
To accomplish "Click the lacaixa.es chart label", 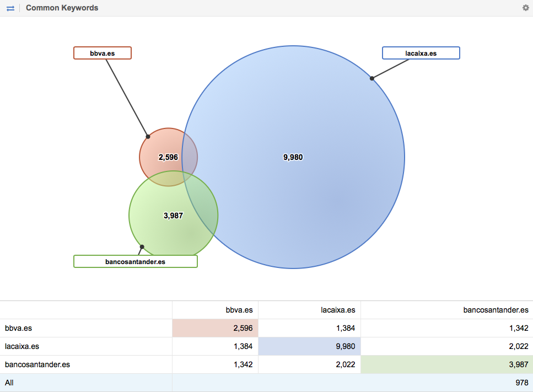I will coord(421,53).
